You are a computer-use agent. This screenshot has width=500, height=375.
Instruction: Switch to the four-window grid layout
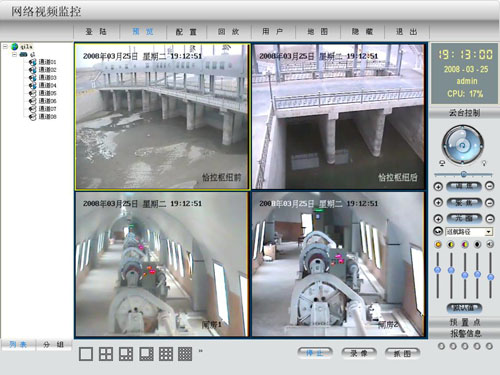coord(106,354)
